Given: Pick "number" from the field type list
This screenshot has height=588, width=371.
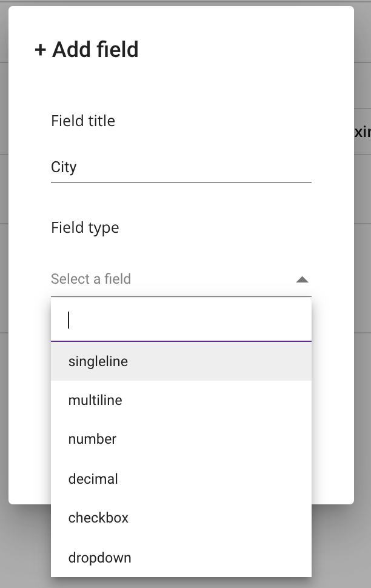Looking at the screenshot, I should (92, 439).
